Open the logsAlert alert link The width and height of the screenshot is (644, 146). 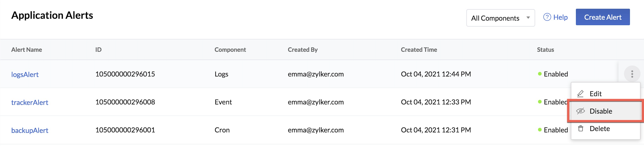pos(25,75)
